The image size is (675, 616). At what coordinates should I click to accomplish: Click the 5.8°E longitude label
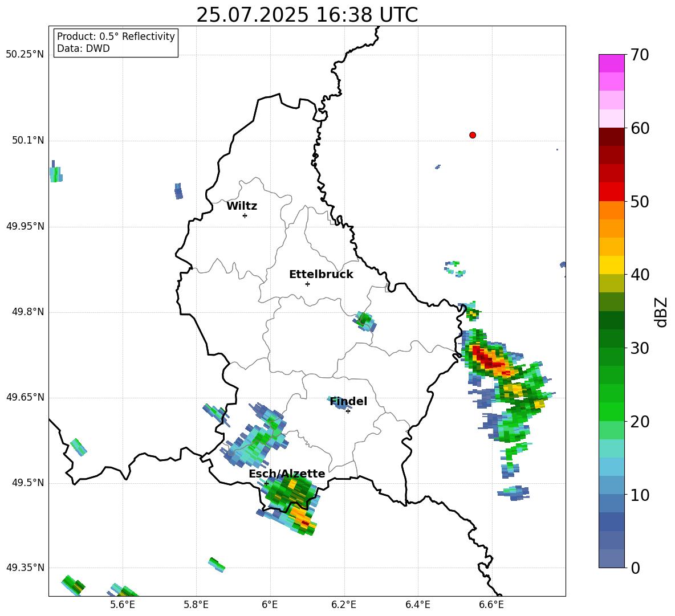[196, 605]
